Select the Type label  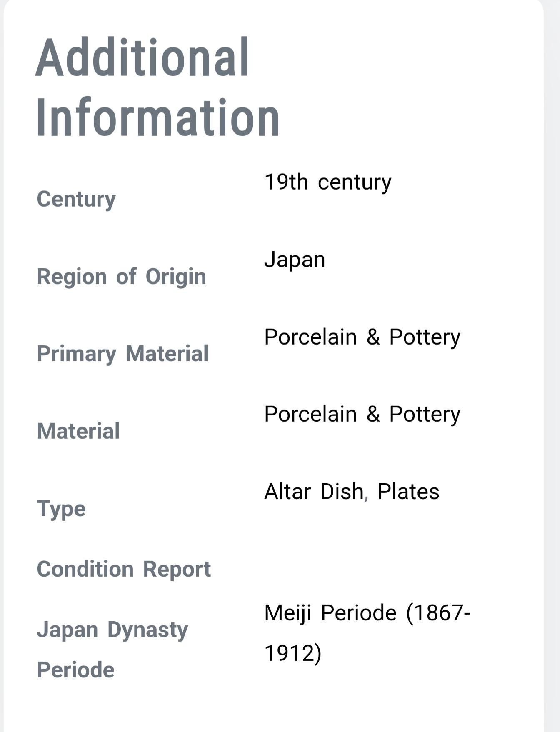pos(61,509)
